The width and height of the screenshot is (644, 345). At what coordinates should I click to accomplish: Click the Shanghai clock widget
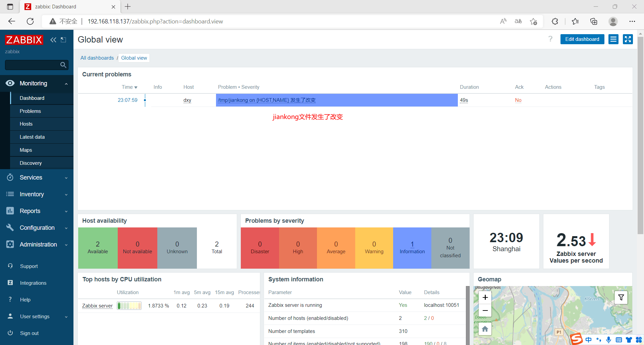(506, 241)
